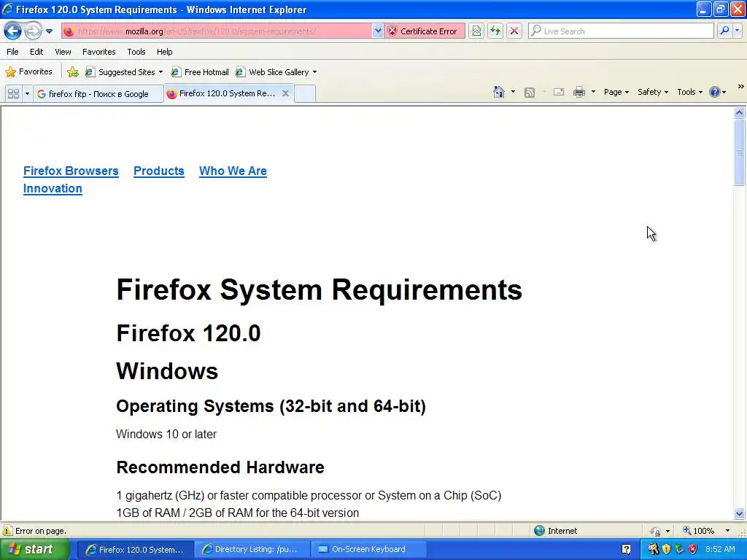Expand Web Slice Gallery dropdown arrow

tap(314, 72)
